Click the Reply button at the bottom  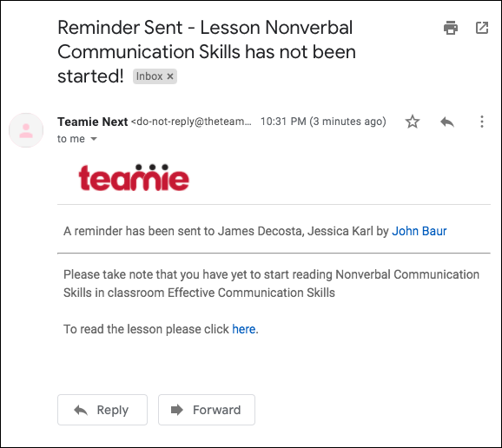(102, 410)
